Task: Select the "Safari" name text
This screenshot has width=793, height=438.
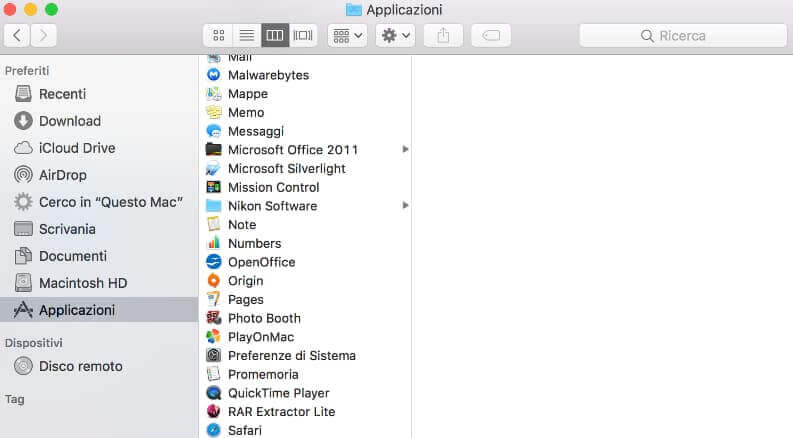Action: [x=245, y=430]
